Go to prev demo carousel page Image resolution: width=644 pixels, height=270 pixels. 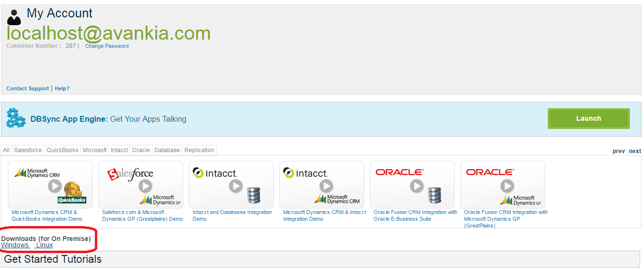pos(618,151)
